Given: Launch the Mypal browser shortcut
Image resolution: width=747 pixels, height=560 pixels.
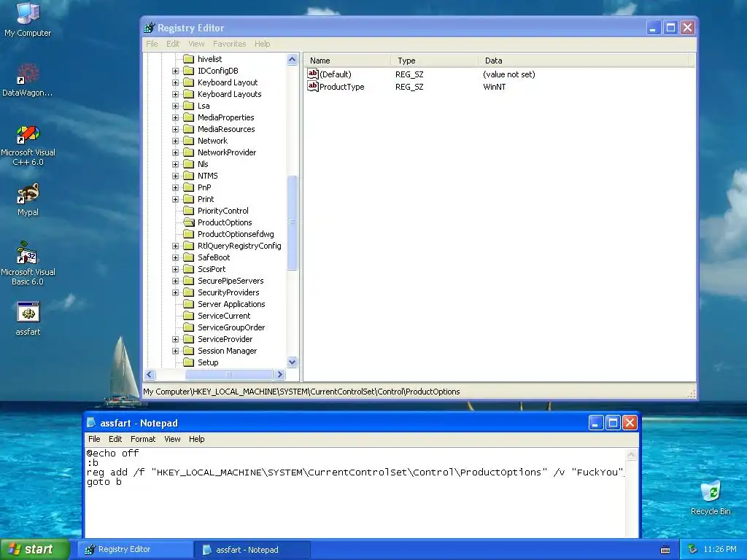Looking at the screenshot, I should click(x=28, y=200).
